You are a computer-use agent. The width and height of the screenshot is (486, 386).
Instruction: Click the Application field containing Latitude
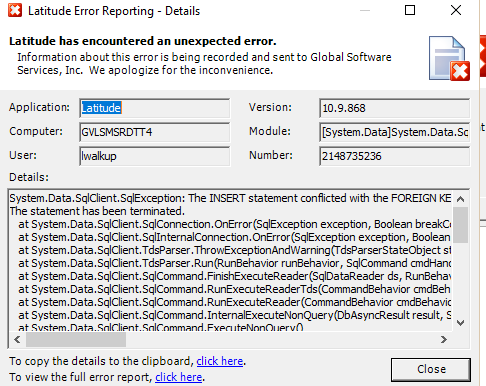155,108
